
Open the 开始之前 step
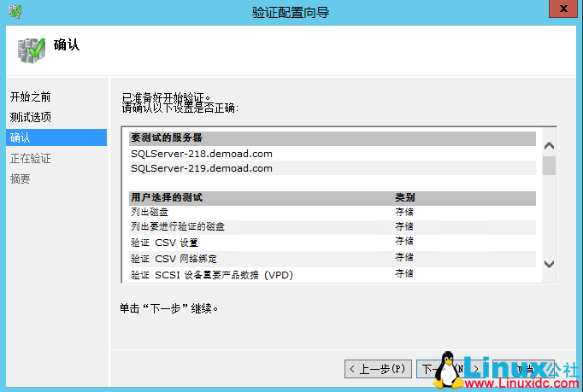(31, 97)
